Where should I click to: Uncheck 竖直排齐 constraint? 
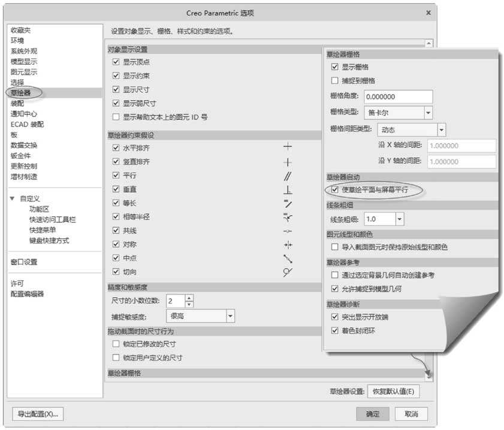pyautogui.click(x=116, y=161)
